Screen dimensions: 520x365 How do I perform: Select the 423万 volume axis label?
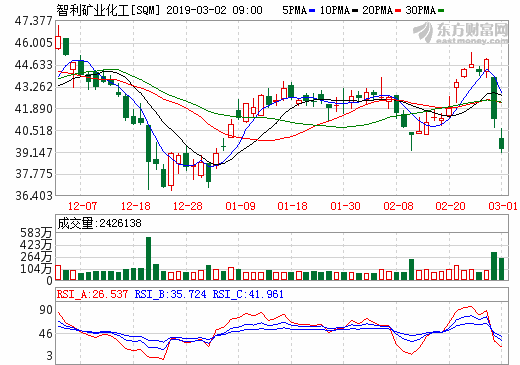pyautogui.click(x=36, y=245)
